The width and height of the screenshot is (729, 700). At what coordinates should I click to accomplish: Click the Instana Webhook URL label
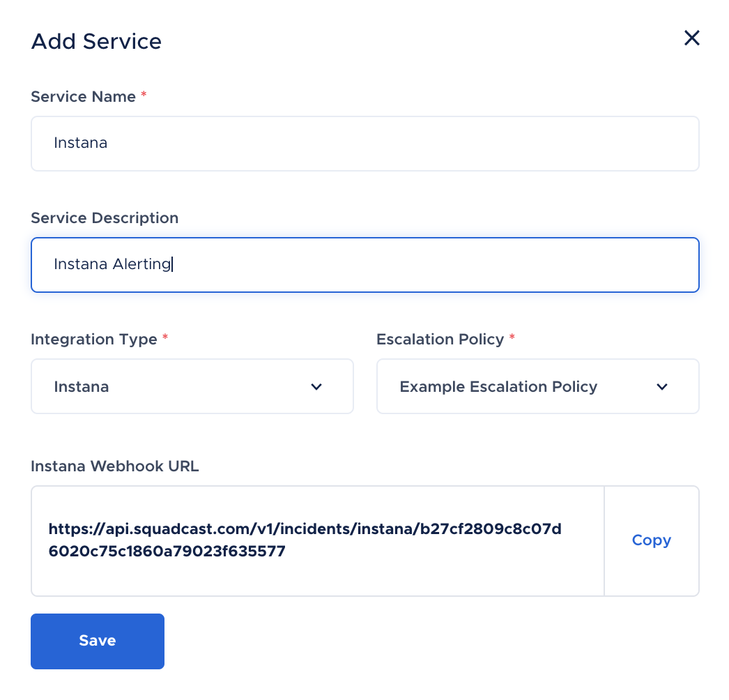115,466
